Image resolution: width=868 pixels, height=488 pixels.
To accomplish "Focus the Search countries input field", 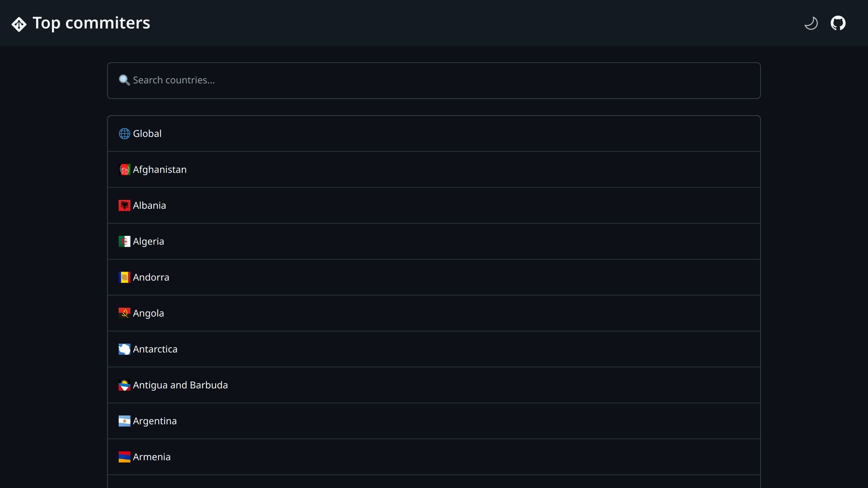I will (x=434, y=80).
